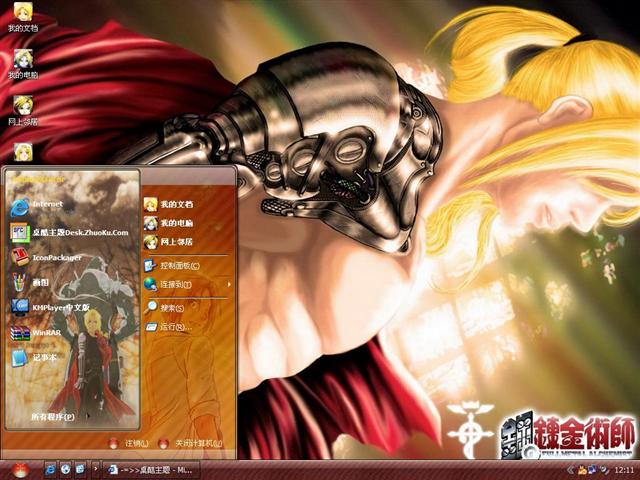Open 桌酷主题Desk.ZhuoKu.Com in the Start menu
Screen dimensions: 640x480
coord(69,233)
